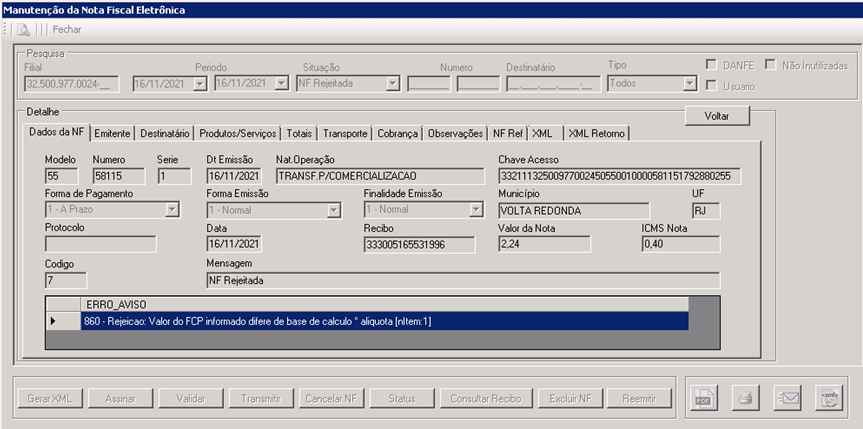Click the ICMS Nota field
The width and height of the screenshot is (863, 429).
pos(681,245)
